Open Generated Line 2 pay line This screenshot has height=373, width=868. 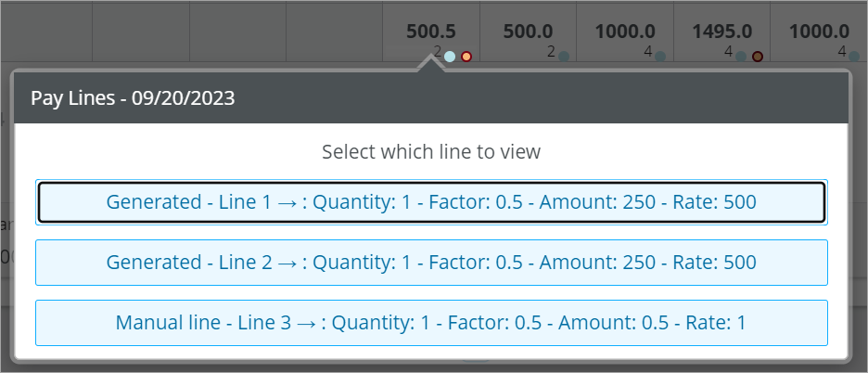click(431, 263)
